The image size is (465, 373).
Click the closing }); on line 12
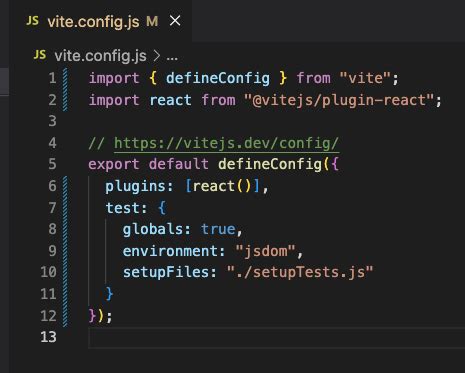click(100, 316)
